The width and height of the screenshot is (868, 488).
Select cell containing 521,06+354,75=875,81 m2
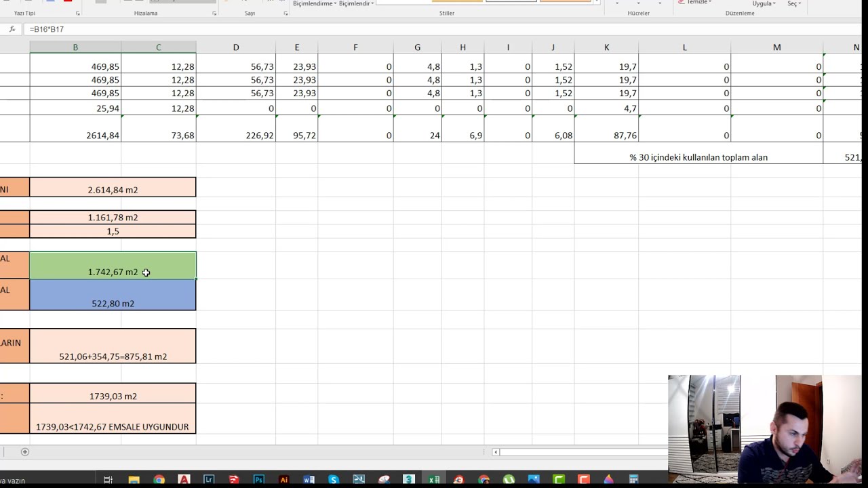point(113,346)
